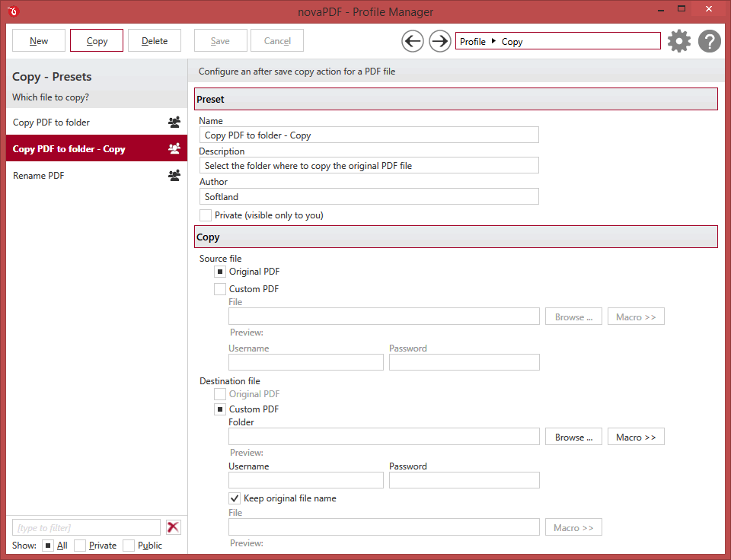The width and height of the screenshot is (731, 560).
Task: Select Custom PDF as source file
Action: [x=220, y=289]
